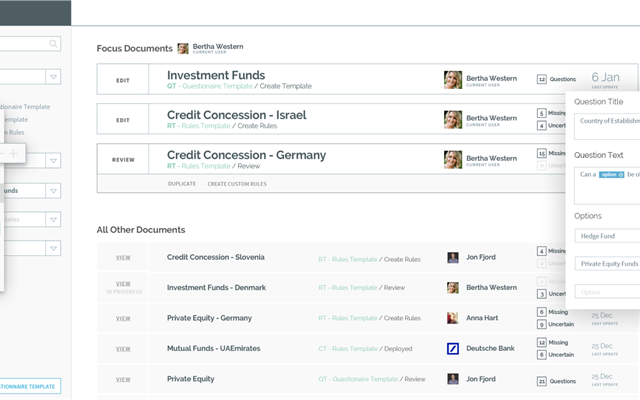Click Bertha Western avatar in Investment Funds - Denmark row
This screenshot has height=400, width=640.
pos(453,288)
